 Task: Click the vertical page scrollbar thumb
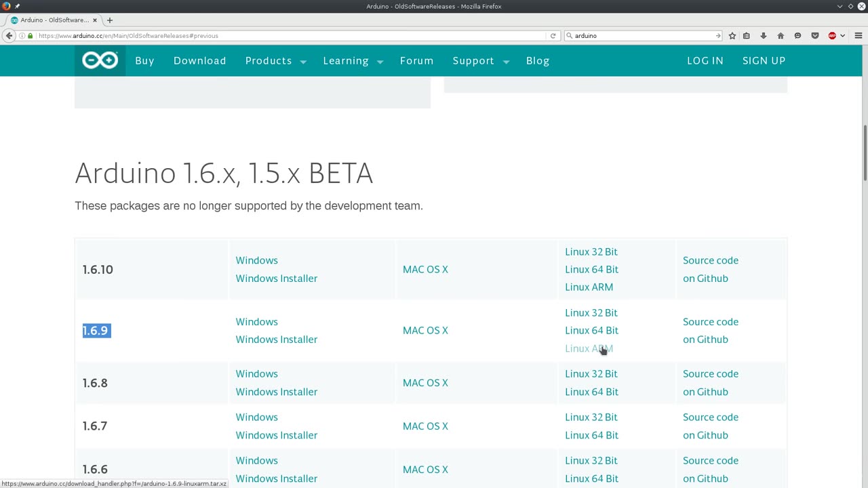click(x=865, y=153)
